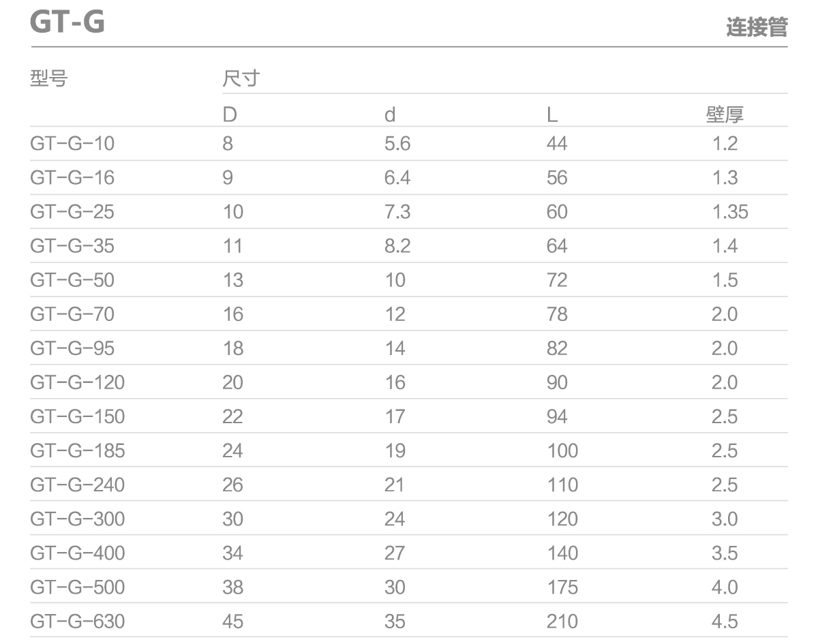Click the 尺寸 header label
This screenshot has width=818, height=644.
pos(241,80)
